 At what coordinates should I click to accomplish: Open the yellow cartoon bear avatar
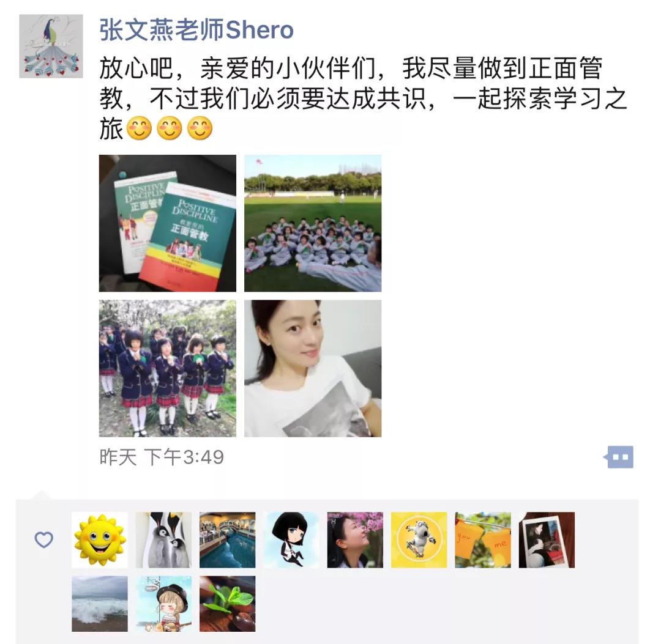(x=419, y=540)
